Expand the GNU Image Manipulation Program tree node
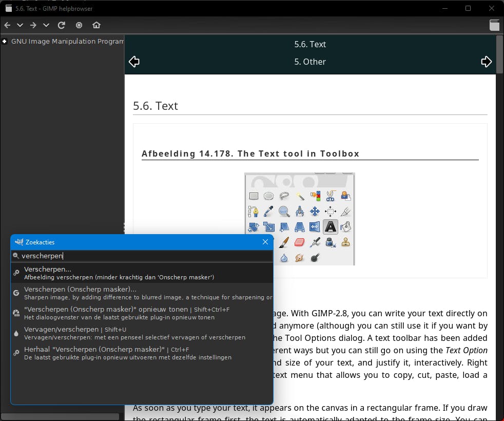Viewport: 504px width, 421px height. point(5,41)
